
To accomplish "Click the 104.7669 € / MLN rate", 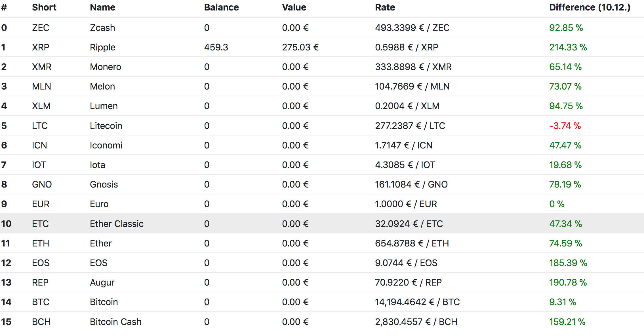I will 412,86.
